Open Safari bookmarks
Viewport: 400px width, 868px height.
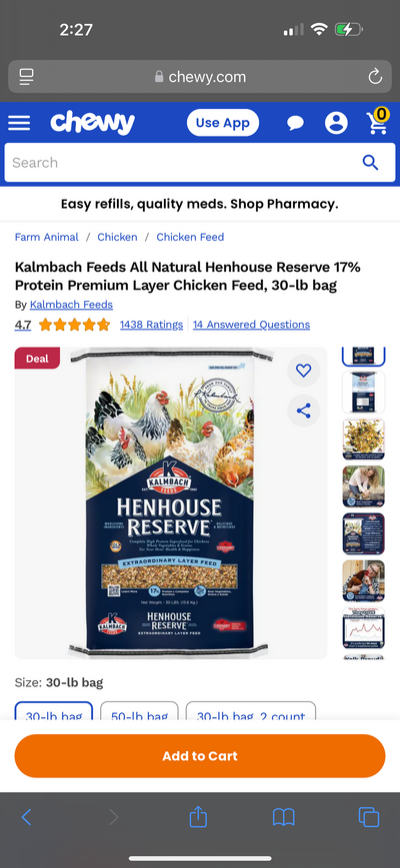pos(283,817)
